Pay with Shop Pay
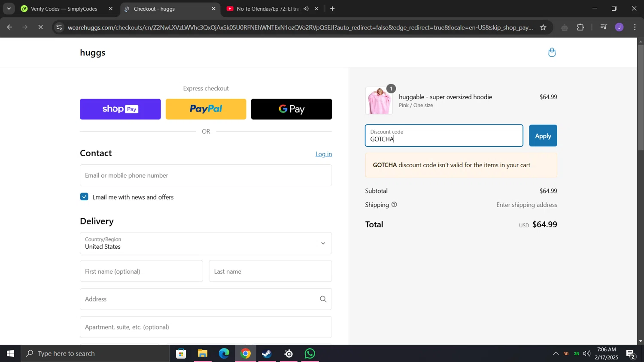 click(x=120, y=109)
